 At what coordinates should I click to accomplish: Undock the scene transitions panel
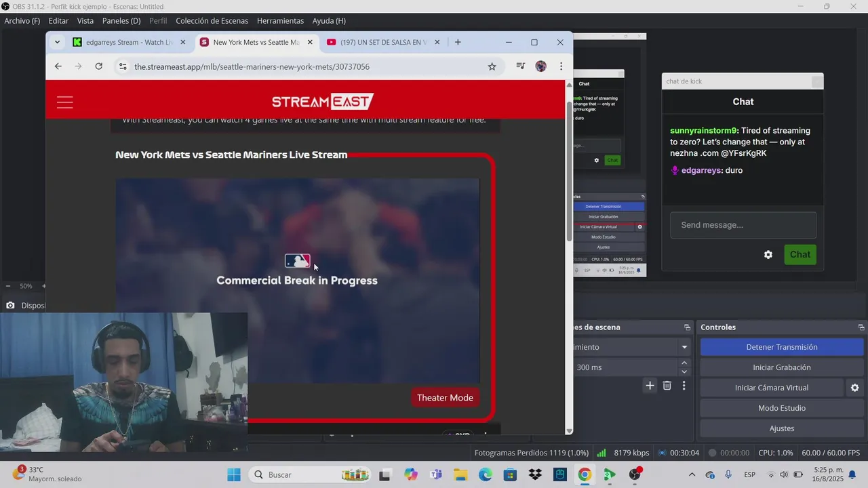click(687, 327)
